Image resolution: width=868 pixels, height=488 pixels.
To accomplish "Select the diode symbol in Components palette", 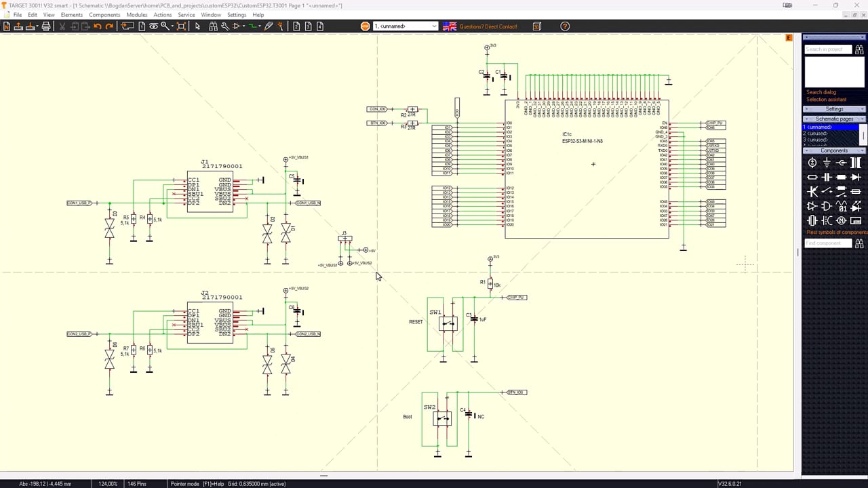I will (855, 177).
